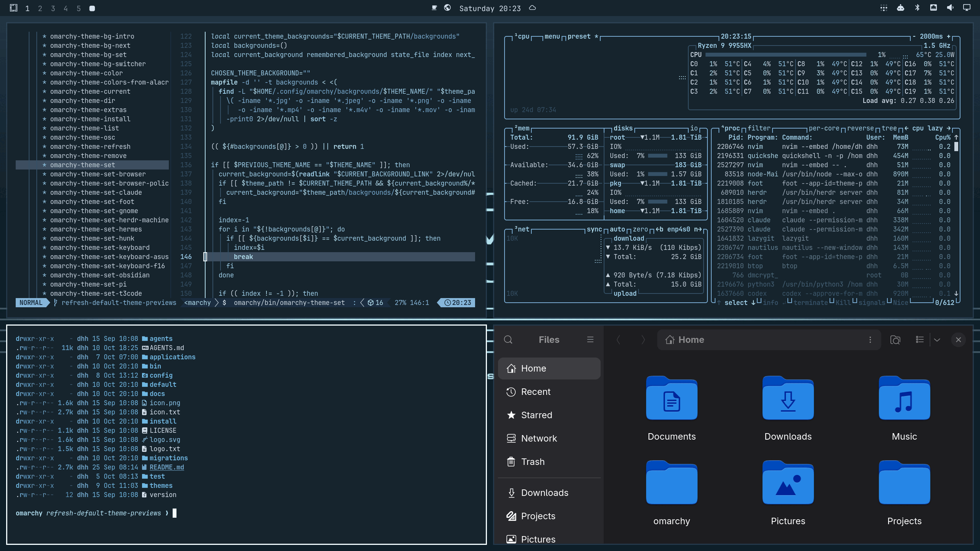Viewport: 980px width, 551px height.
Task: Open the Downloads folder thumbnail
Action: click(788, 408)
